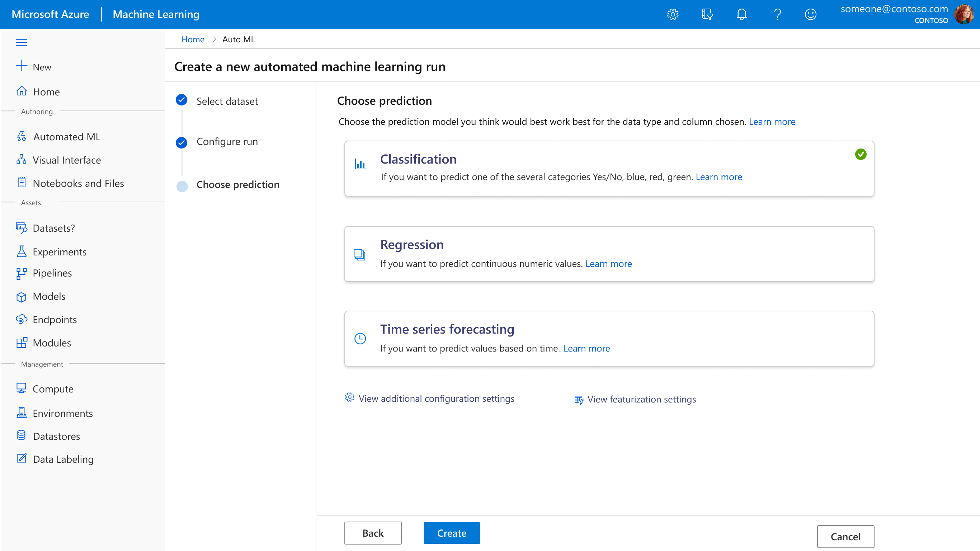980x551 pixels.
Task: Select the Classification card title
Action: point(418,159)
